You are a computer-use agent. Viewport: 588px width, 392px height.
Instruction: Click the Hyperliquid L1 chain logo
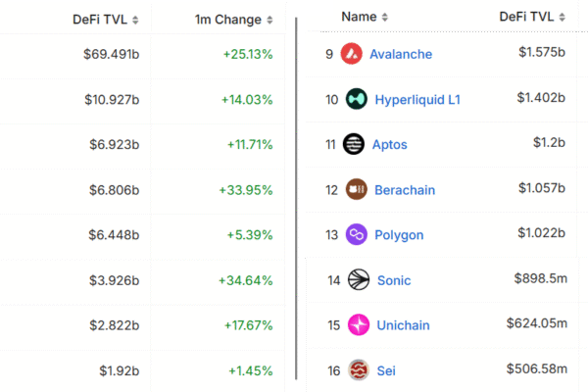click(357, 99)
